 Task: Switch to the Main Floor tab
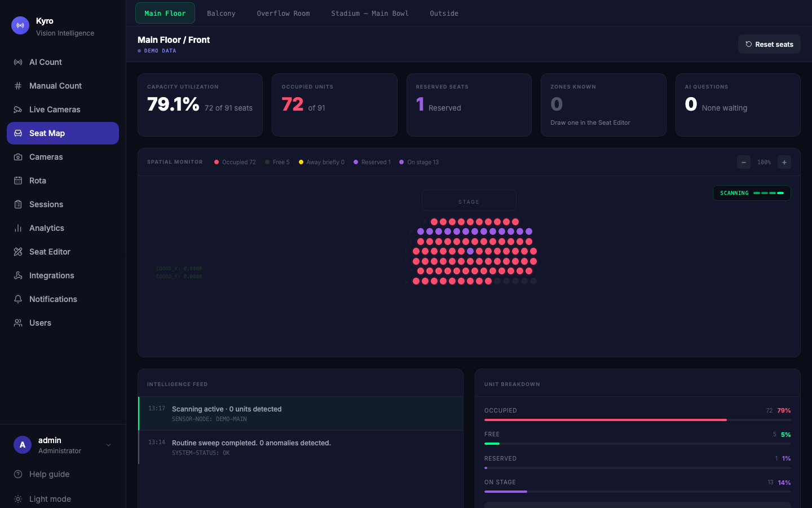pyautogui.click(x=165, y=13)
